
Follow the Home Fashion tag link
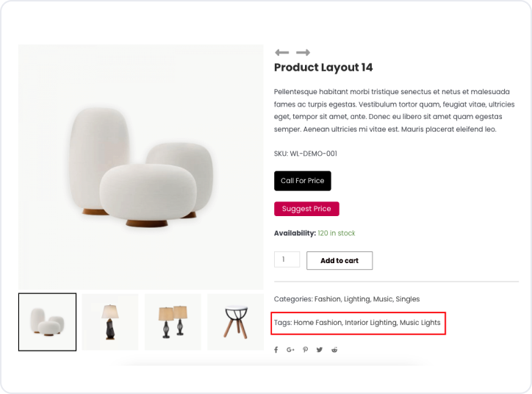pyautogui.click(x=318, y=323)
